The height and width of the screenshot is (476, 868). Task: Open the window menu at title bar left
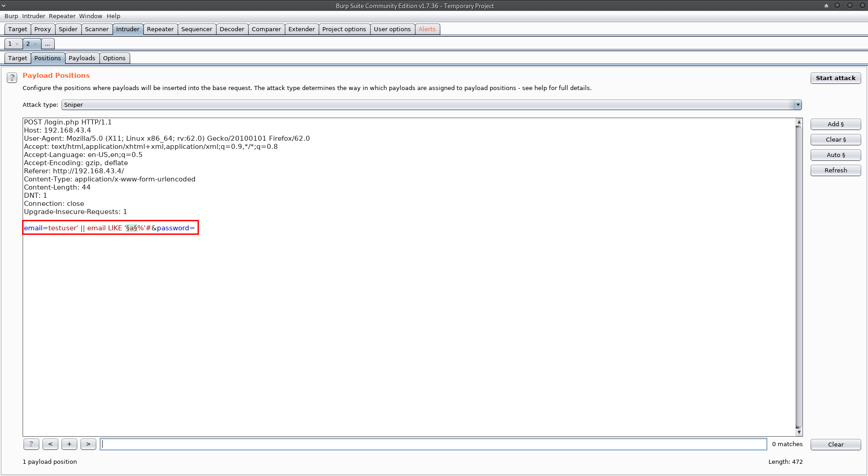[x=4, y=5]
